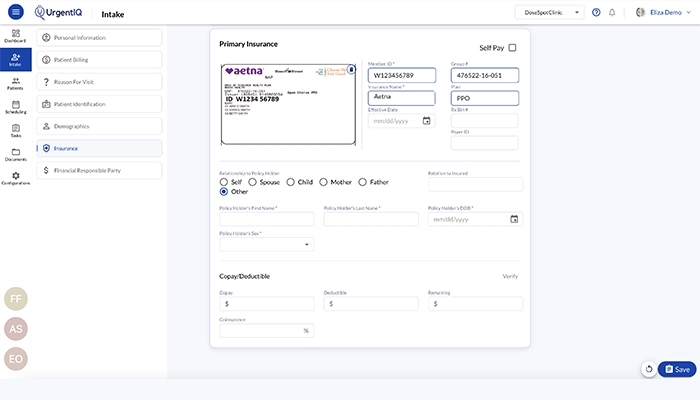Delete the uploaded insurance card image
This screenshot has width=700, height=400.
(351, 70)
